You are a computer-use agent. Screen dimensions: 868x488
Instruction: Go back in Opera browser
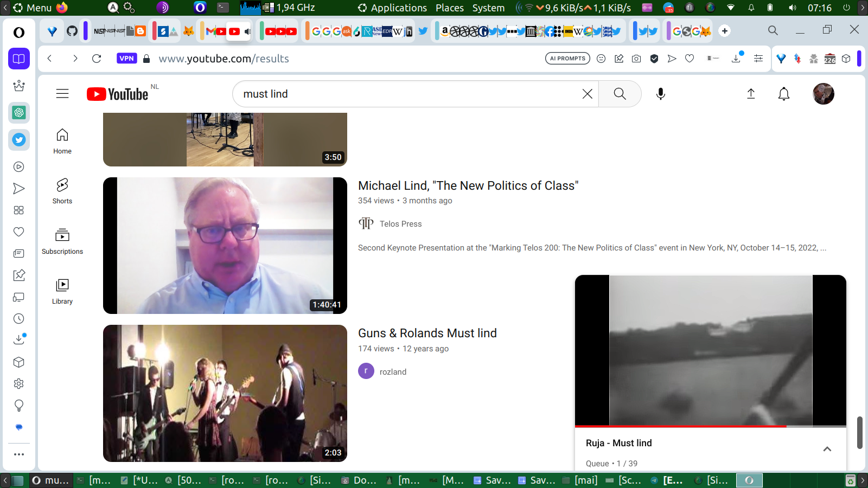(x=49, y=59)
